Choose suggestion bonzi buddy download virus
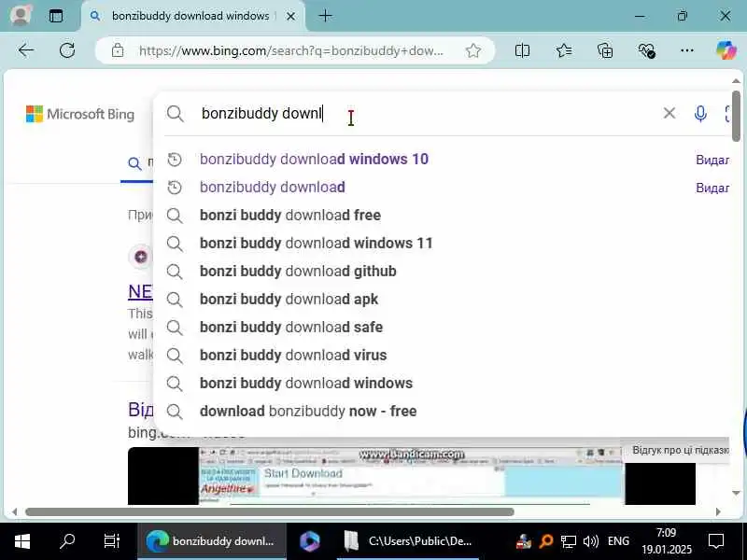747x560 pixels. tap(293, 356)
